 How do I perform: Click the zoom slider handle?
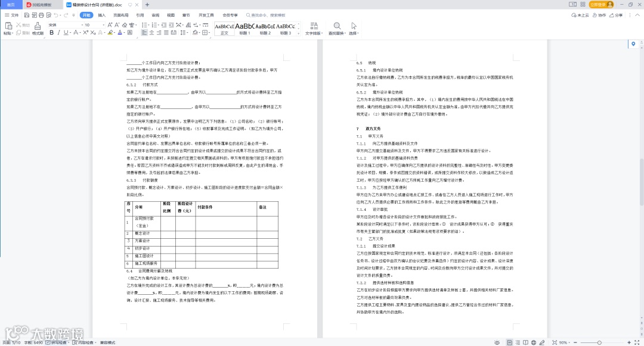click(x=599, y=342)
